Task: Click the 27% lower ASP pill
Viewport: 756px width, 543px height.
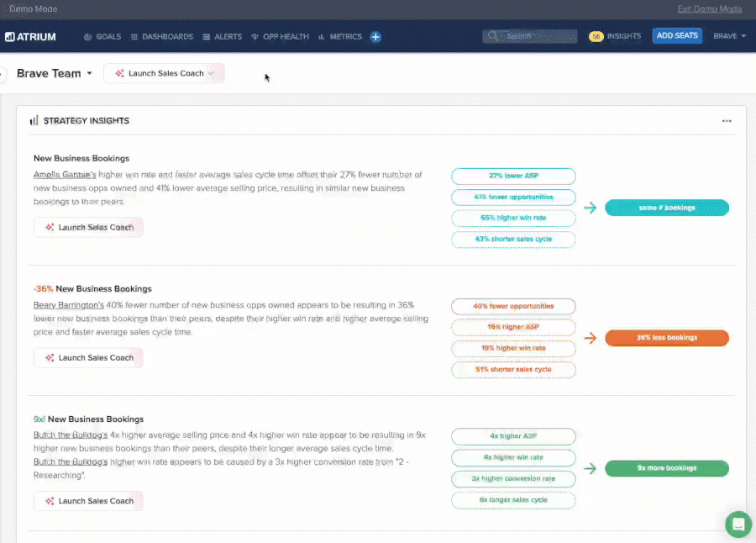Action: point(513,177)
